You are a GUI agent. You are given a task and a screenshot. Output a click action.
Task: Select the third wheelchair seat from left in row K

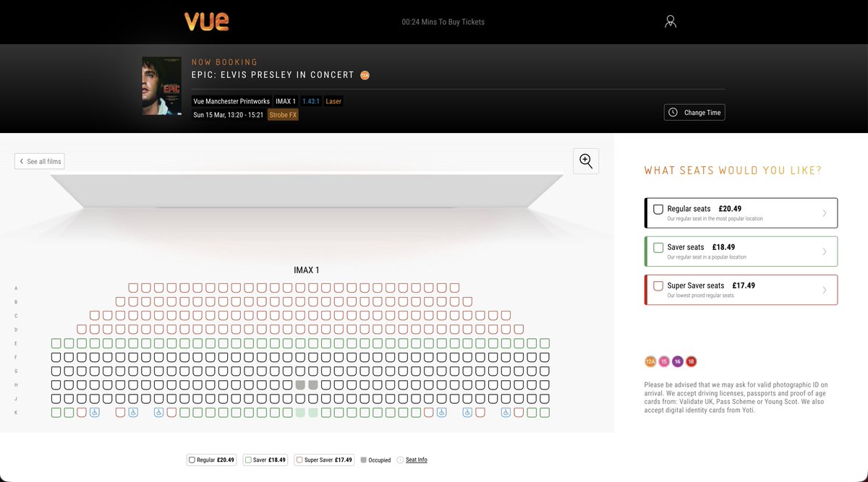pos(159,413)
